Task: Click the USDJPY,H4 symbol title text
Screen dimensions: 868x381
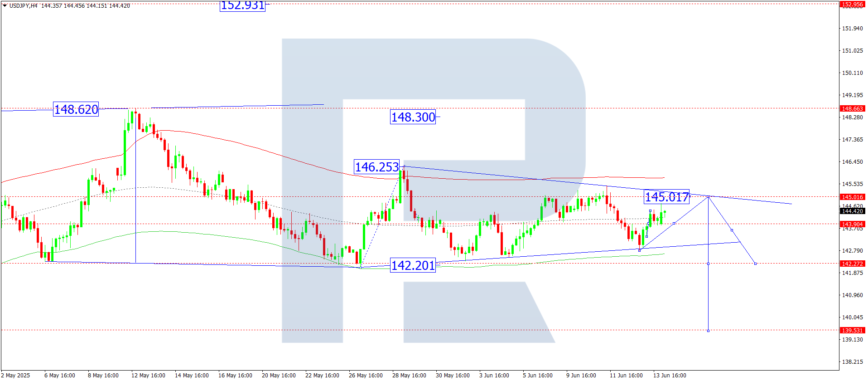Action: pyautogui.click(x=24, y=6)
